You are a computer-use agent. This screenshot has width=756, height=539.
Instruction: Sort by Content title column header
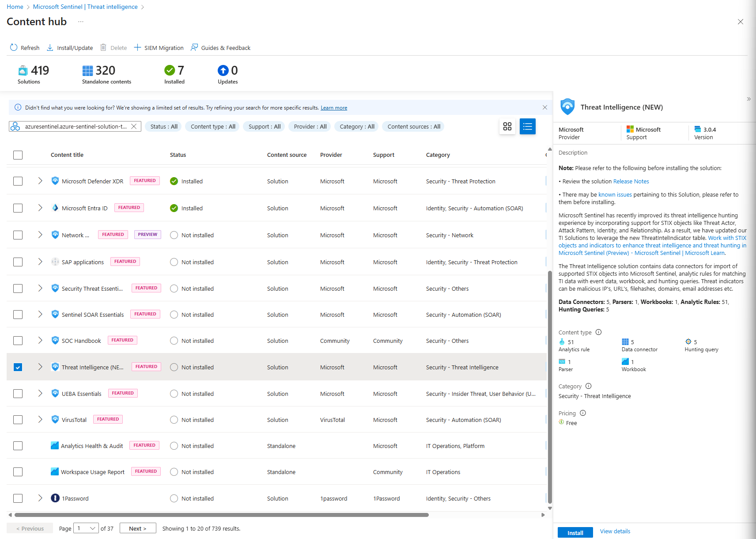click(67, 155)
